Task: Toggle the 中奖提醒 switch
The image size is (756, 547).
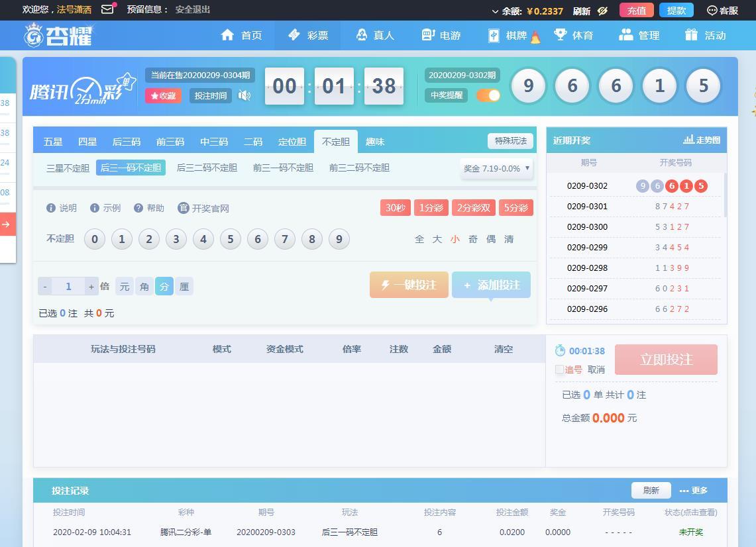Action: pyautogui.click(x=488, y=95)
